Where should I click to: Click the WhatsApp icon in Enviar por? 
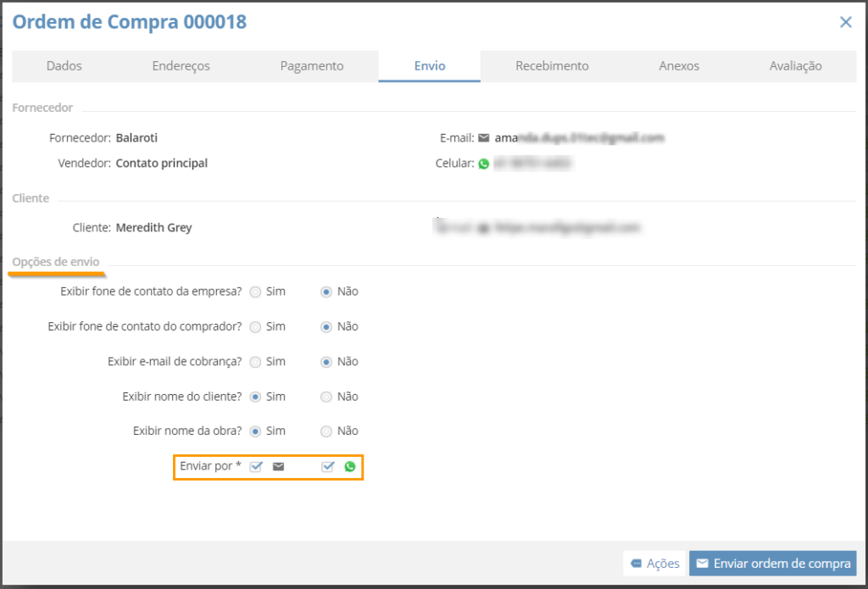(x=350, y=467)
